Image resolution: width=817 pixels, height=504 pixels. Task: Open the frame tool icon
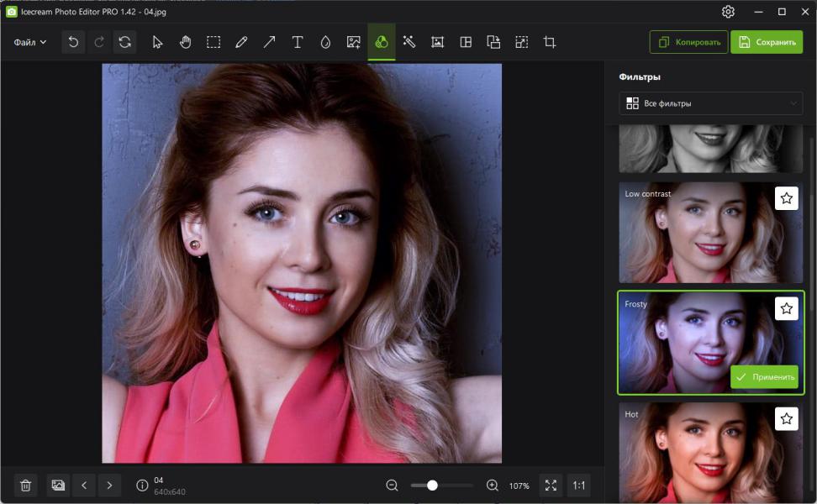(x=438, y=42)
